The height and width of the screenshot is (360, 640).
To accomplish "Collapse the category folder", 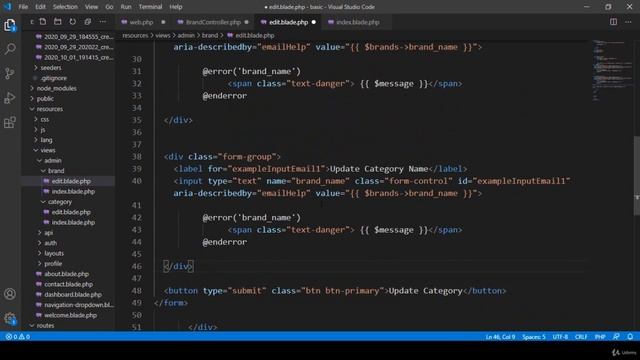I will (x=60, y=202).
